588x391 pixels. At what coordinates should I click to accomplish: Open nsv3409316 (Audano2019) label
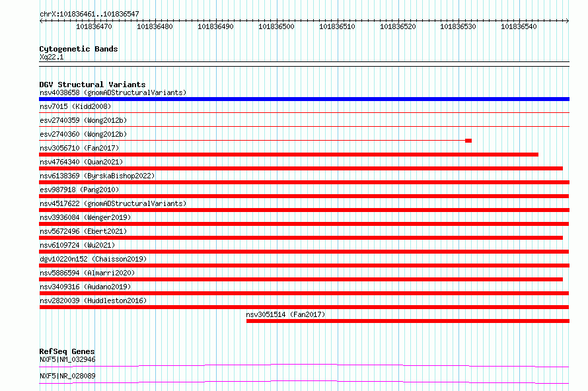(85, 287)
